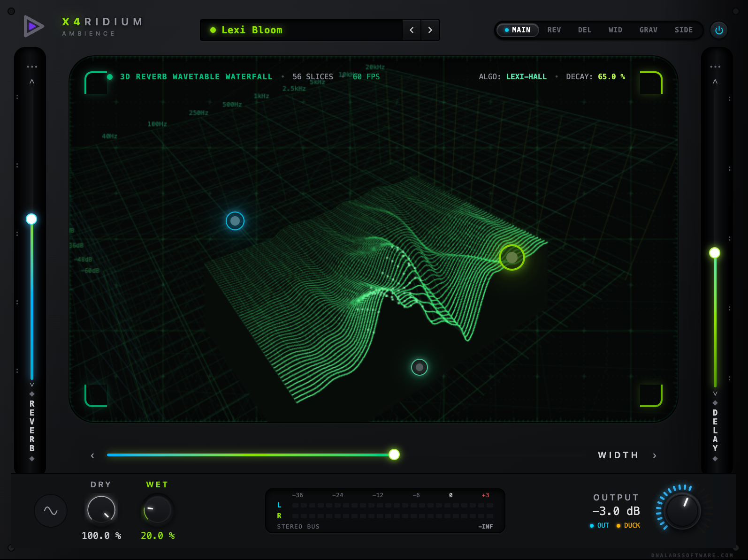Toggle the plugin power button
748x560 pixels.
click(x=719, y=30)
